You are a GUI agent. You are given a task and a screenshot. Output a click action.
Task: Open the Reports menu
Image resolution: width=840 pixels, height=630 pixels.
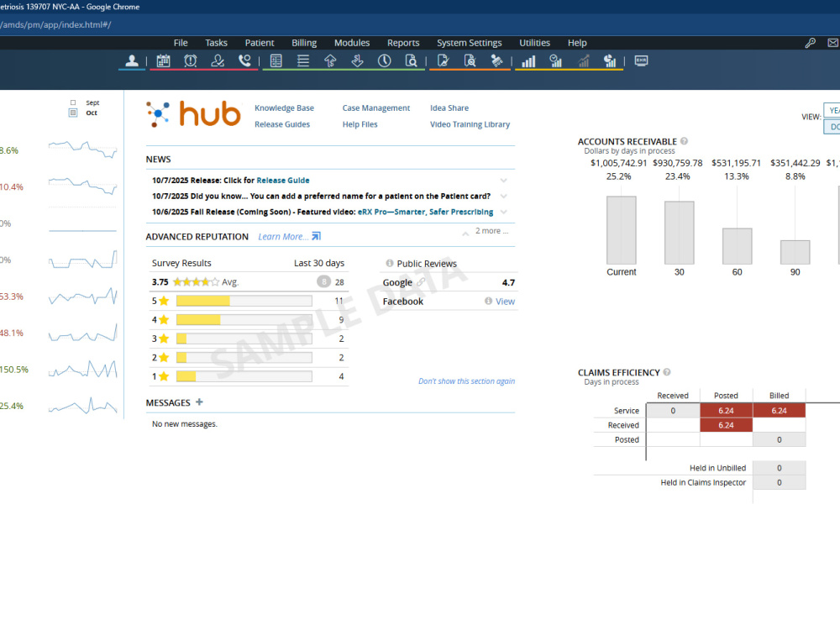pos(403,43)
